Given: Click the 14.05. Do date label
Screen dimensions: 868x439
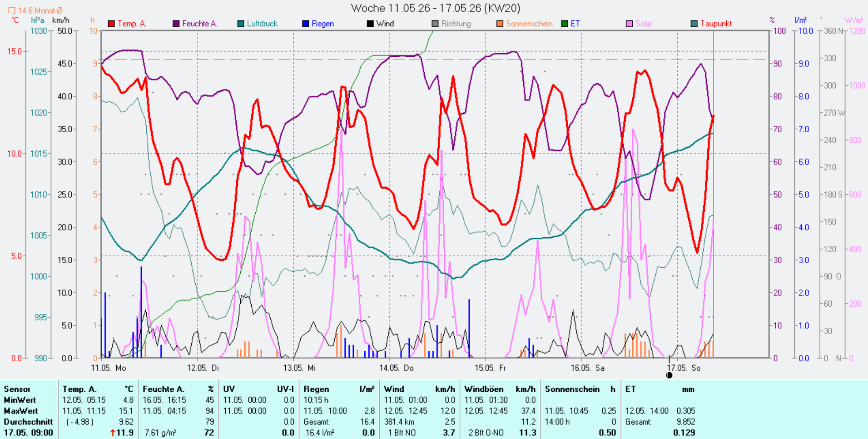Looking at the screenshot, I should (397, 368).
